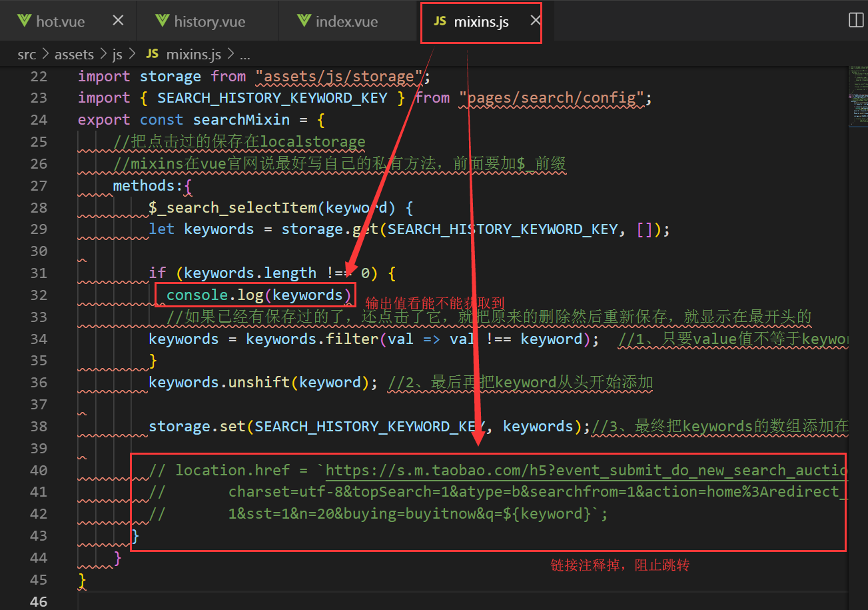The image size is (868, 610).
Task: Click the "assets/js/storage" import path
Action: point(339,77)
